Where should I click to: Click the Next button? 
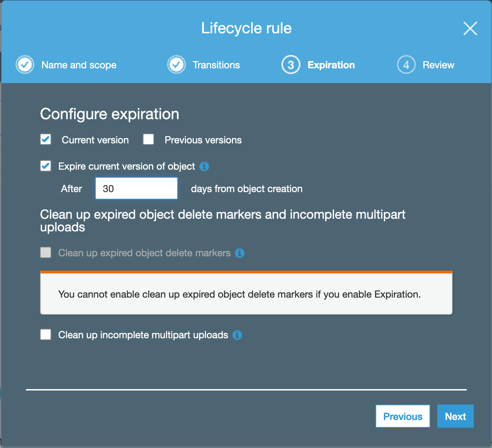(456, 416)
